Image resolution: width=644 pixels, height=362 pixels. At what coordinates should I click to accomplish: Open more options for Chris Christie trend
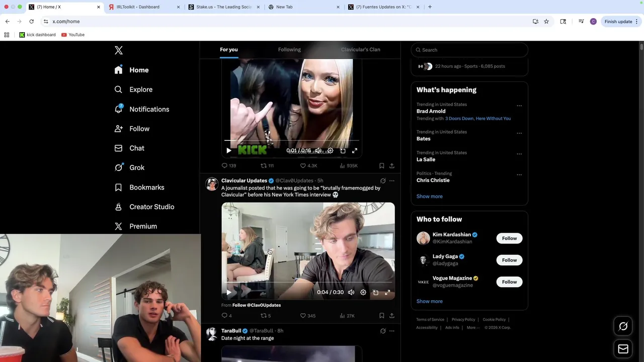coord(519,174)
